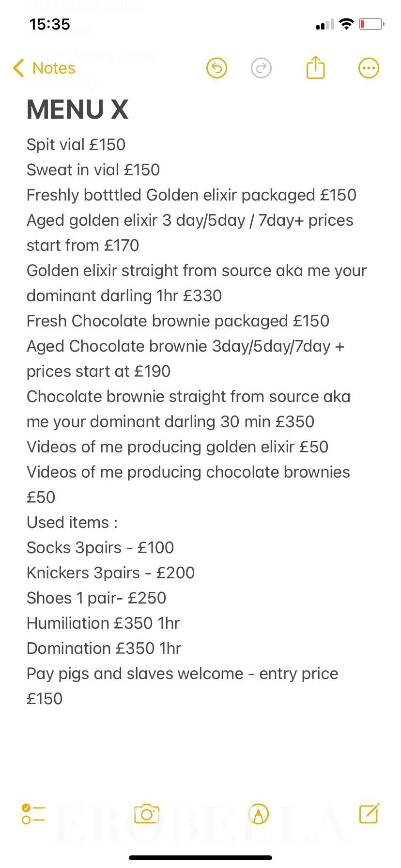Tap the cellular signal bars
The height and width of the screenshot is (868, 401).
325,24
